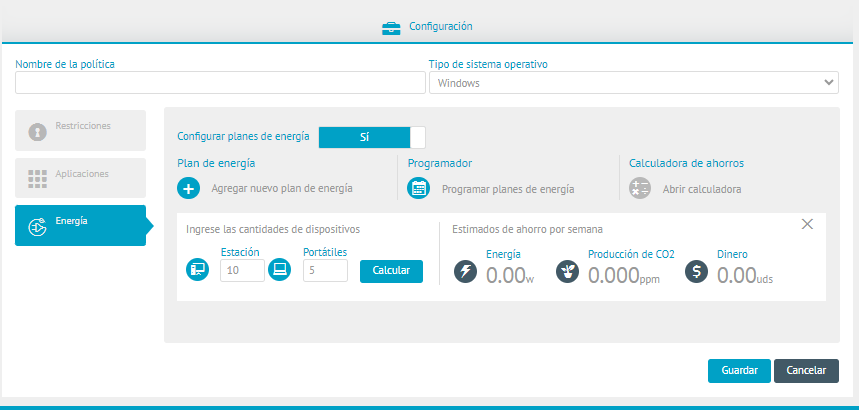This screenshot has height=410, width=859.
Task: Click the Configuración header title
Action: pyautogui.click(x=440, y=26)
